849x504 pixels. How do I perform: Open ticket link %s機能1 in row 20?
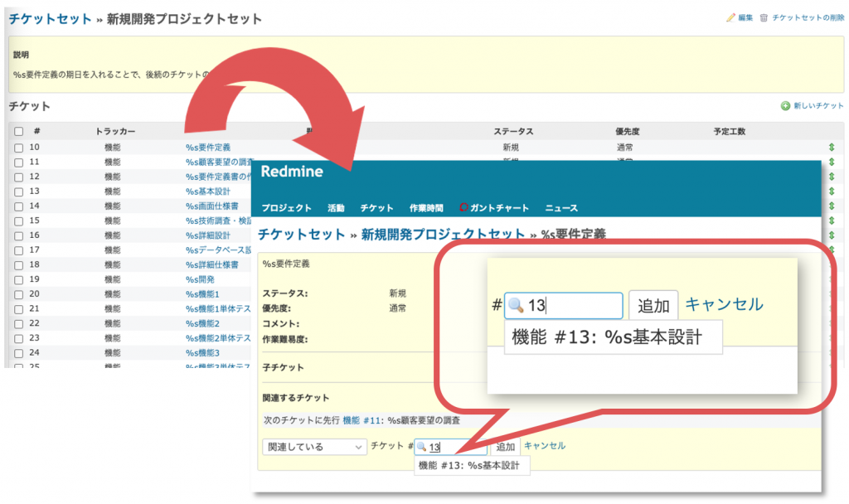click(202, 294)
